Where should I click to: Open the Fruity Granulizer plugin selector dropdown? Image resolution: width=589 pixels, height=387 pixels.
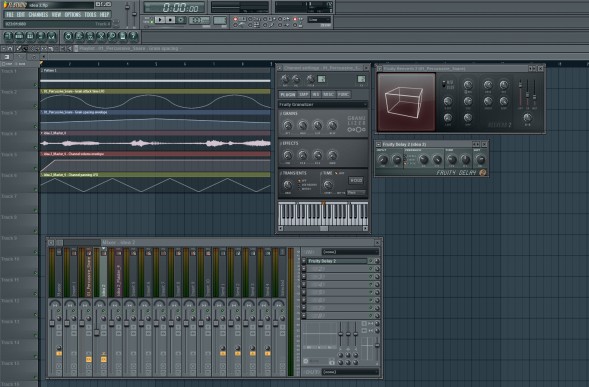[322, 104]
